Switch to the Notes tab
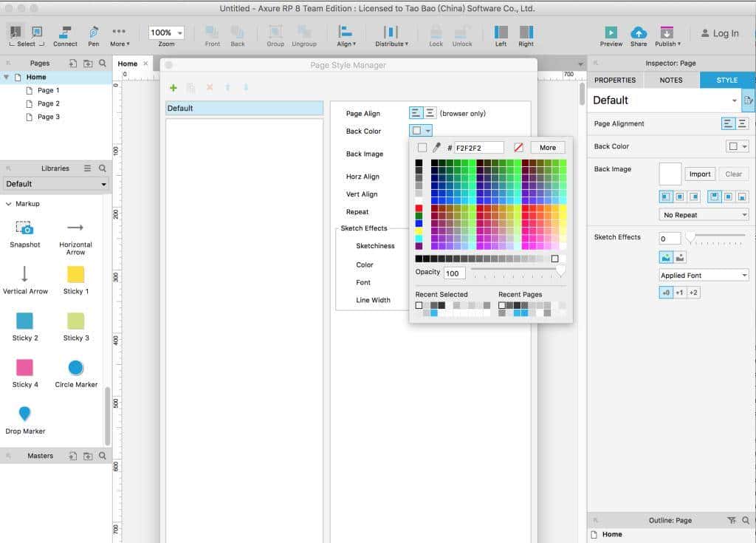Viewport: 756px width, 543px height. pos(670,80)
